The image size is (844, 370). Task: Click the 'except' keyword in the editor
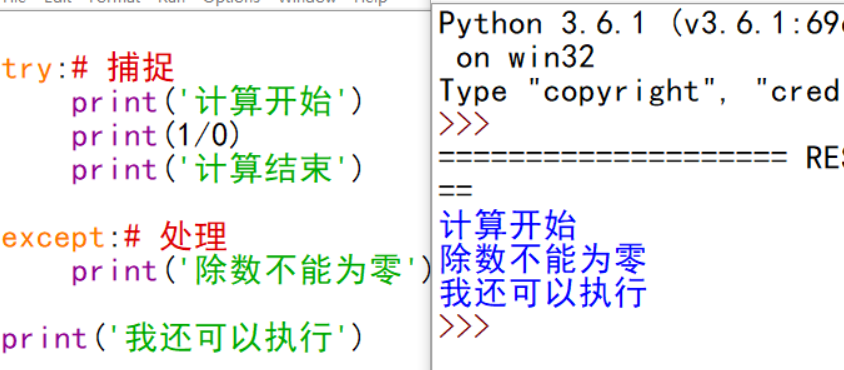click(53, 238)
